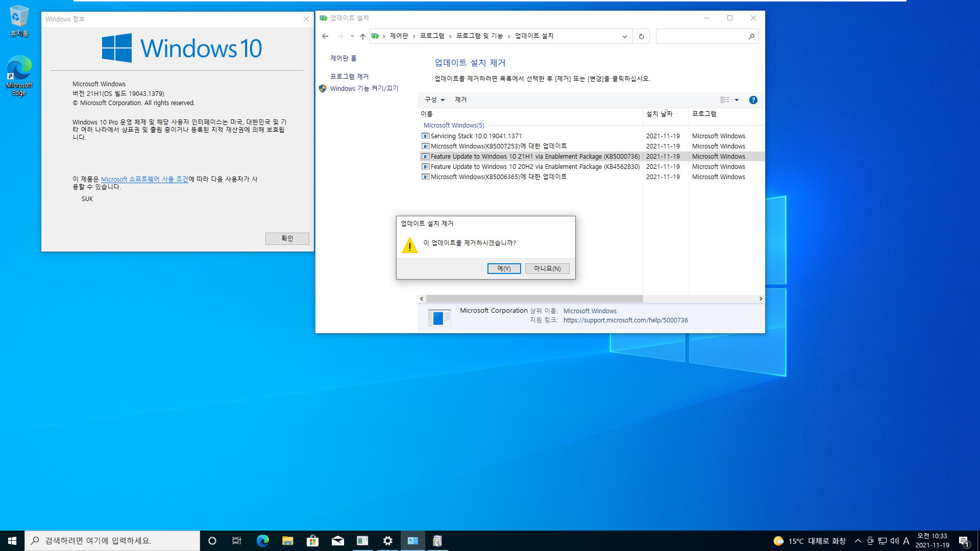
Task: Click the horizontal scrollbar left arrow
Action: pyautogui.click(x=422, y=299)
